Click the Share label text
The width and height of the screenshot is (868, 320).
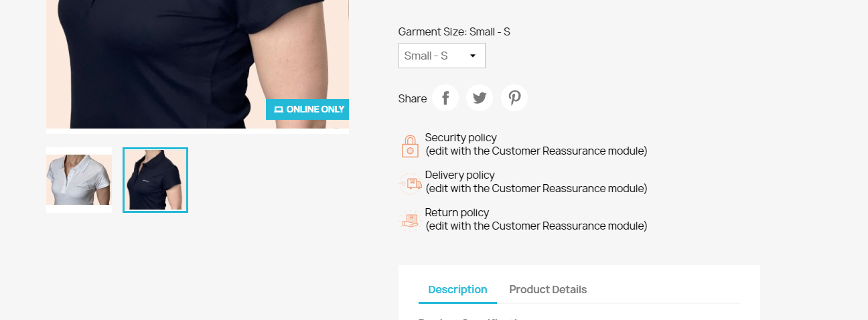(x=412, y=98)
